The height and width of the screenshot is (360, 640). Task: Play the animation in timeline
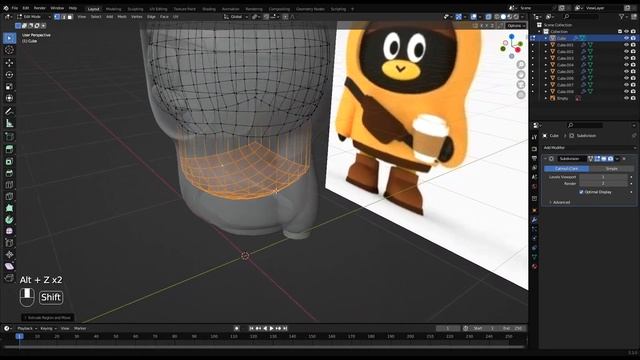[272, 328]
